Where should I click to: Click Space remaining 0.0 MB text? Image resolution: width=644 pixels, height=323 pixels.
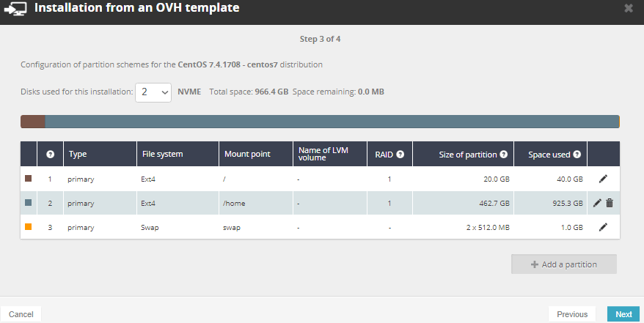pyautogui.click(x=338, y=92)
